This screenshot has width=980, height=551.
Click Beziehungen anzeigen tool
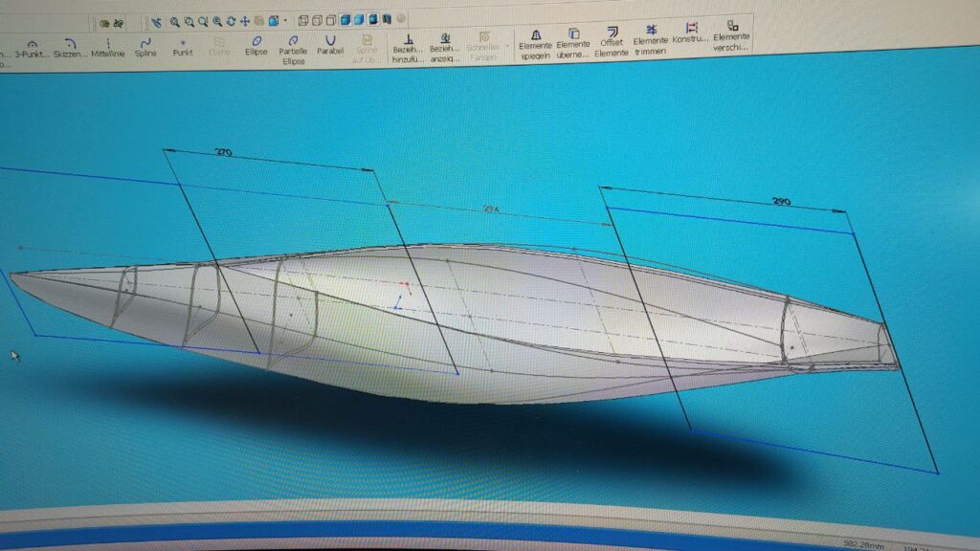coord(445,48)
